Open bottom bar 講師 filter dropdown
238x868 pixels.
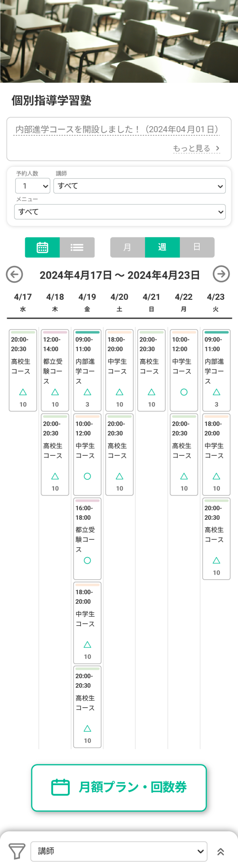pos(119,851)
